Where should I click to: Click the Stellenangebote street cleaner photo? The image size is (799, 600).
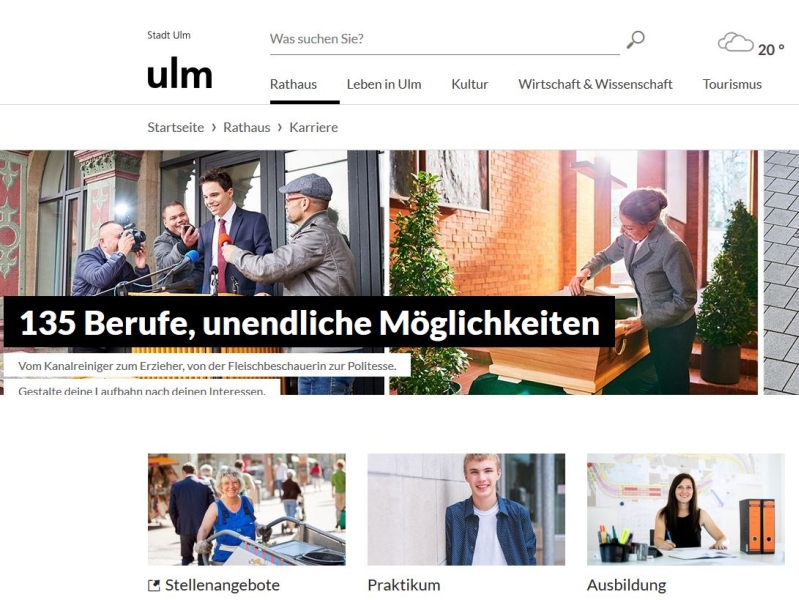click(x=247, y=509)
